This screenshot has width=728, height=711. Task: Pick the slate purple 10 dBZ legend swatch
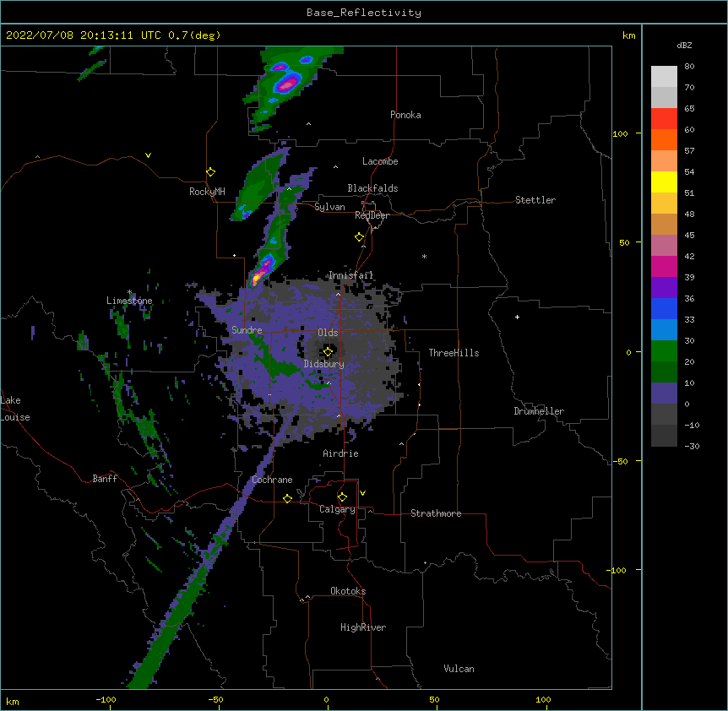(x=664, y=393)
